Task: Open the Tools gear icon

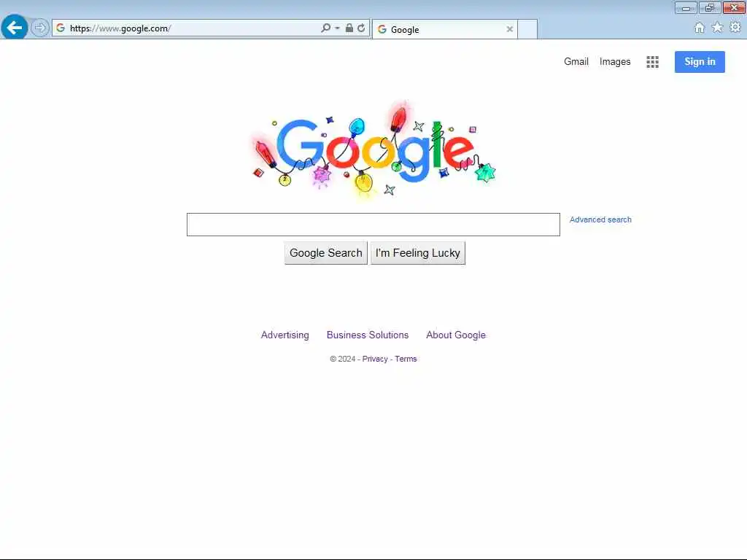Action: (x=735, y=28)
